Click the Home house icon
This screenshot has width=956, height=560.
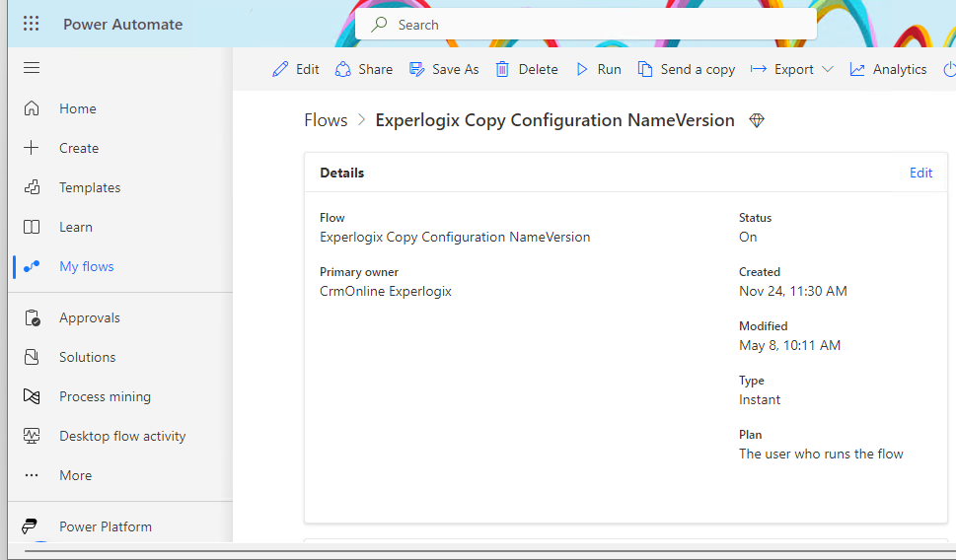pyautogui.click(x=32, y=108)
